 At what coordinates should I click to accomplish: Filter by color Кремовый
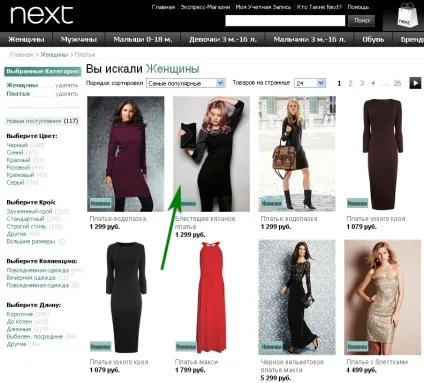click(x=20, y=175)
